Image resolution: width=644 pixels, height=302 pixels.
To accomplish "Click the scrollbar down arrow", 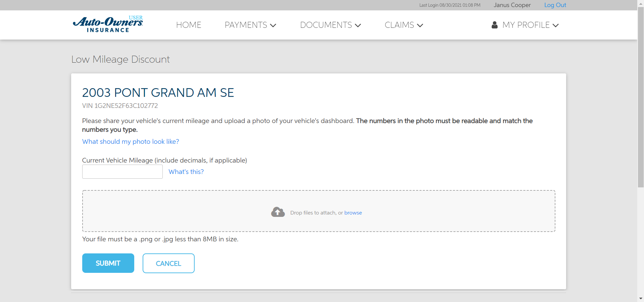I will [641, 298].
